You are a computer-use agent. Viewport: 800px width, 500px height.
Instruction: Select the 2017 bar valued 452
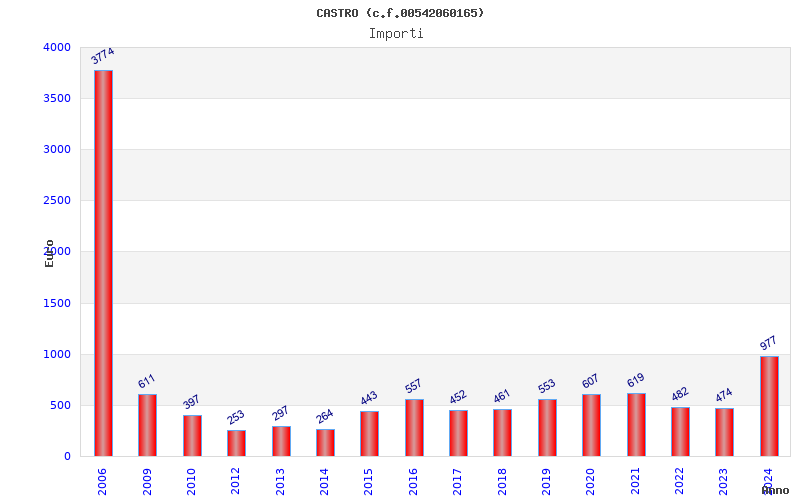point(458,433)
